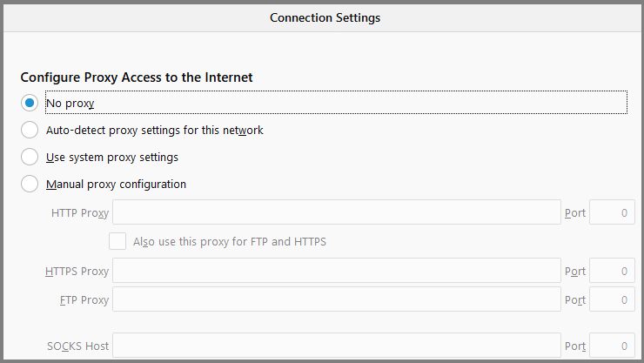This screenshot has height=363, width=644.
Task: Check Also use this proxy for FTP and HTTPS
Action: [x=117, y=241]
